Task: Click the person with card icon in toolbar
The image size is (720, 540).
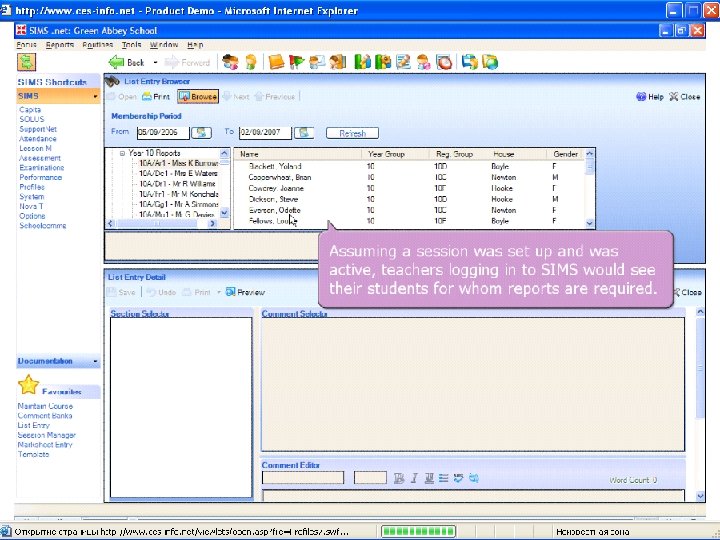Action: point(317,62)
